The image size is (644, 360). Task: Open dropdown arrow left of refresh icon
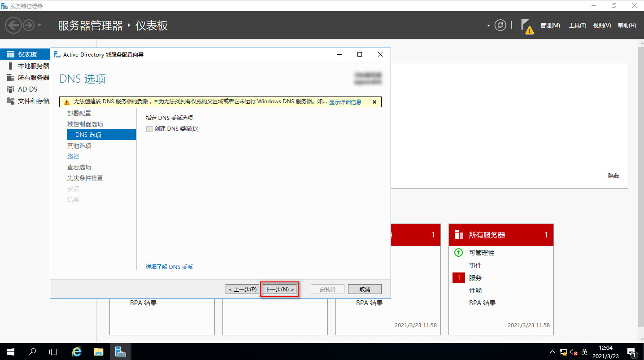[488, 26]
